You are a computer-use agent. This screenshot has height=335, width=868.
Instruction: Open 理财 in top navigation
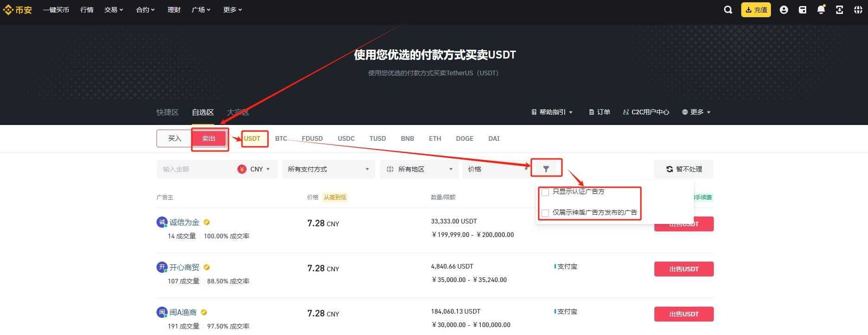[174, 10]
